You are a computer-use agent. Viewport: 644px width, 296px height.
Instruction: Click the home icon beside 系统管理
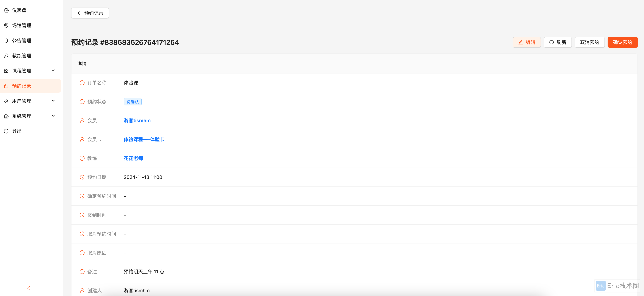point(6,116)
